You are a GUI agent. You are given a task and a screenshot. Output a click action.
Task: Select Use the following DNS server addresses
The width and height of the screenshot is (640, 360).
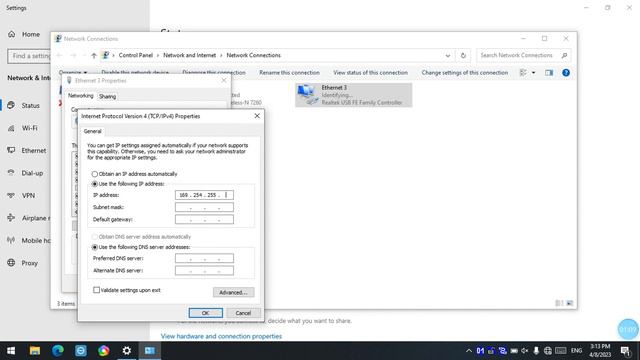(95, 247)
